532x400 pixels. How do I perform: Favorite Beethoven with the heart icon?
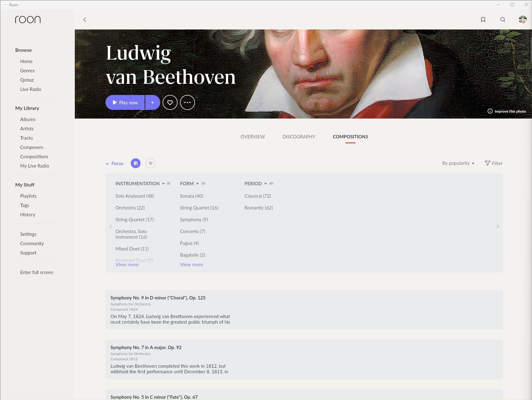pyautogui.click(x=170, y=102)
